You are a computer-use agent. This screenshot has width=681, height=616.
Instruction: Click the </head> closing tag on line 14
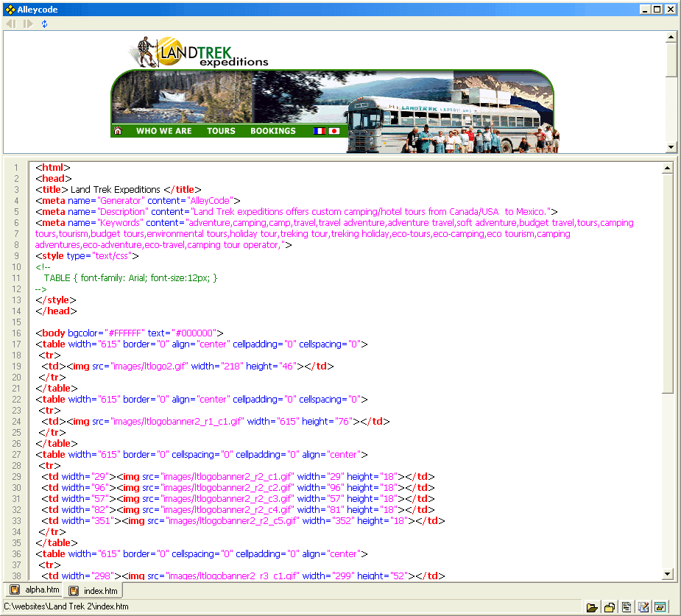[56, 311]
